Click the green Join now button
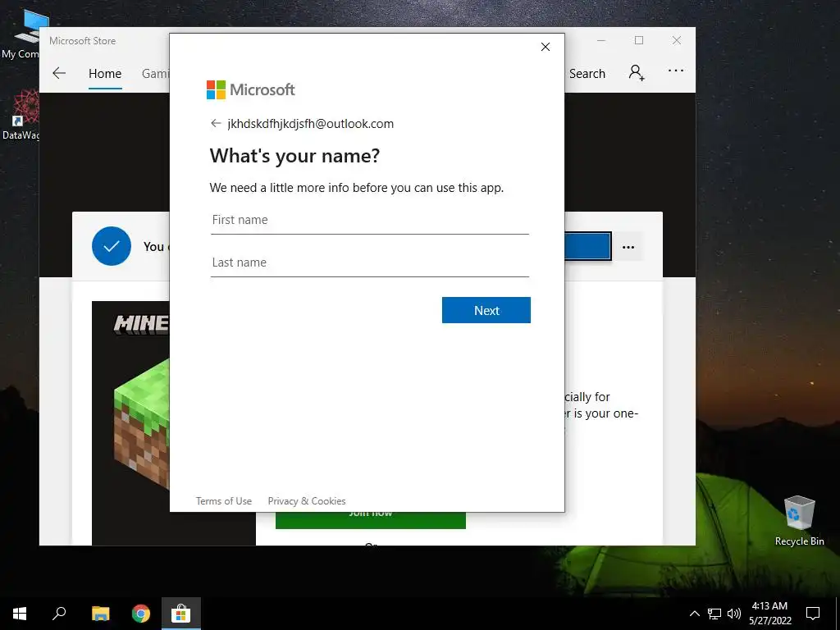This screenshot has width=840, height=630. pyautogui.click(x=370, y=520)
